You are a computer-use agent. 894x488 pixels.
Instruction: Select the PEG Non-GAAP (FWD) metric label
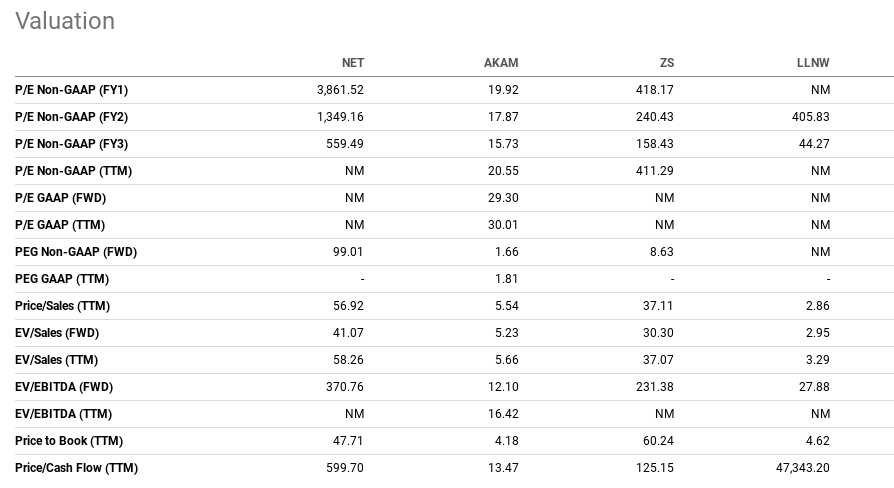76,252
